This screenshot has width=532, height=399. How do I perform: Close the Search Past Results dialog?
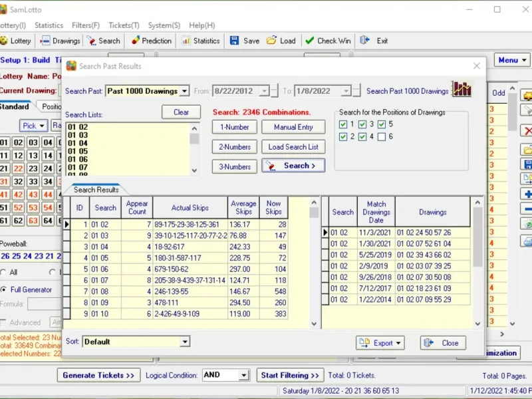coord(476,66)
